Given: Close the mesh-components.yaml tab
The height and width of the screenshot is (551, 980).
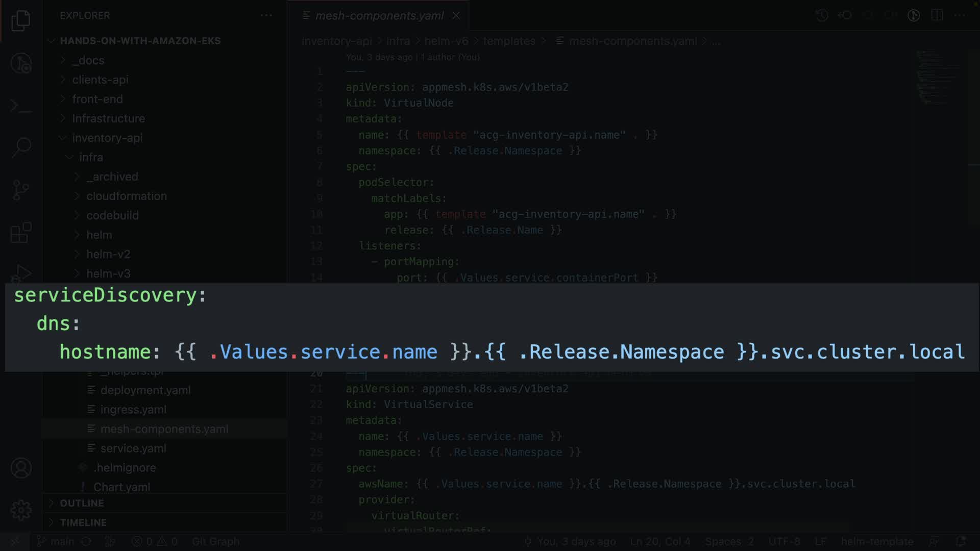Looking at the screenshot, I should pyautogui.click(x=456, y=16).
